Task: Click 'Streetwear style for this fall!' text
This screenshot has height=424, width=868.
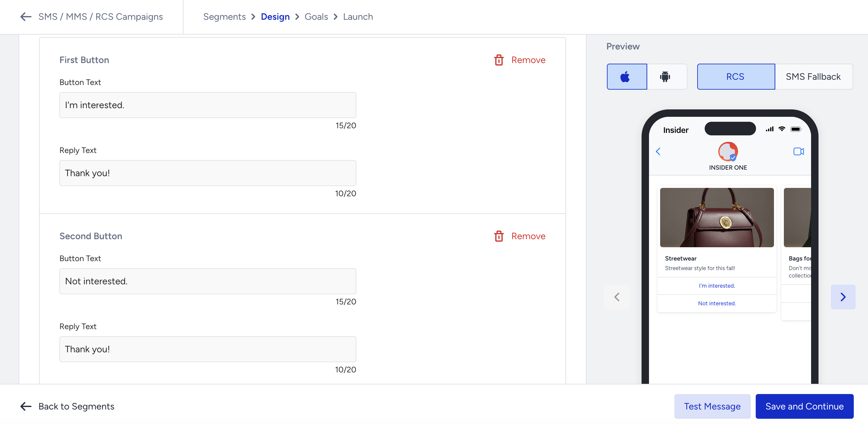Action: 700,268
